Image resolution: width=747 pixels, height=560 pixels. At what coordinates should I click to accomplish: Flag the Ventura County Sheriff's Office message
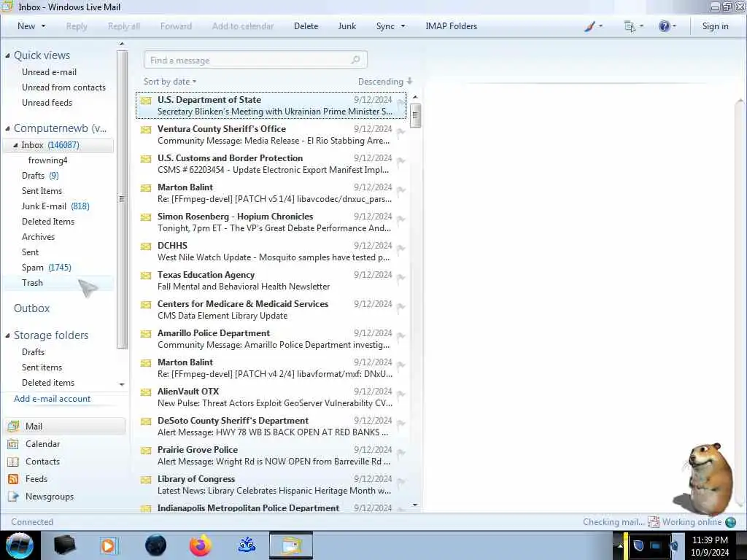(400, 133)
